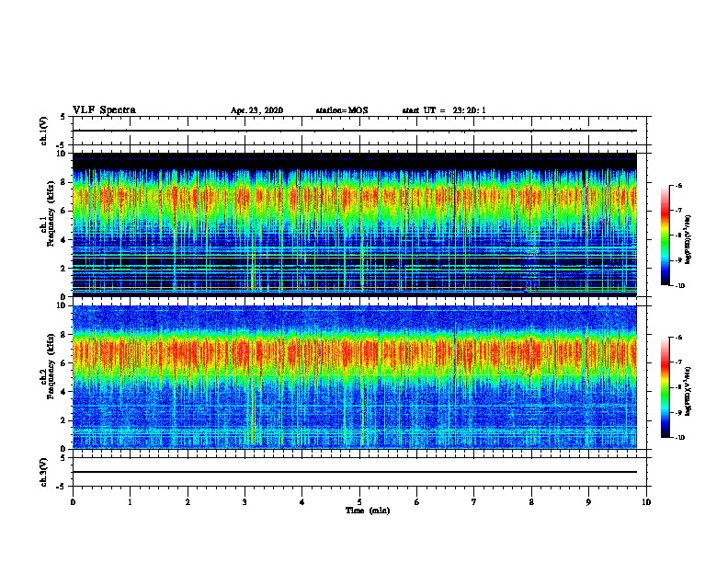Image resolution: width=728 pixels, height=563 pixels.
Task: Click the "6" kHz tick of ch.1 spectrogram
Action: (x=63, y=211)
